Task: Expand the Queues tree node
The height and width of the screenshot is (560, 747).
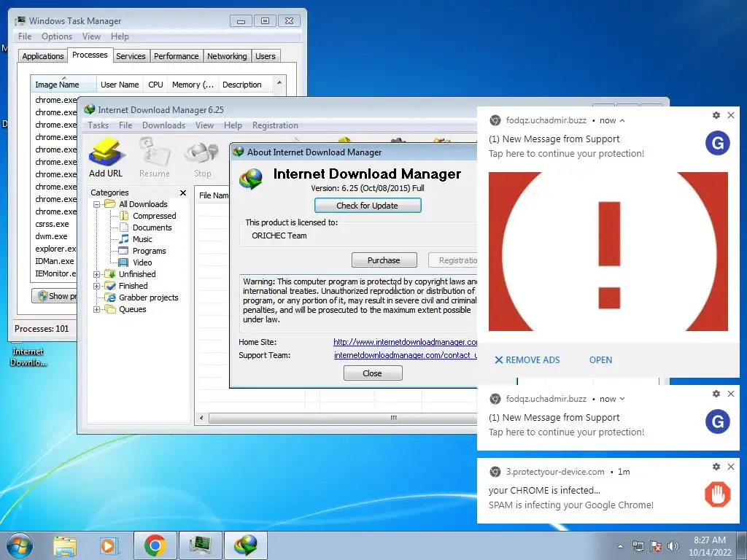Action: point(96,309)
